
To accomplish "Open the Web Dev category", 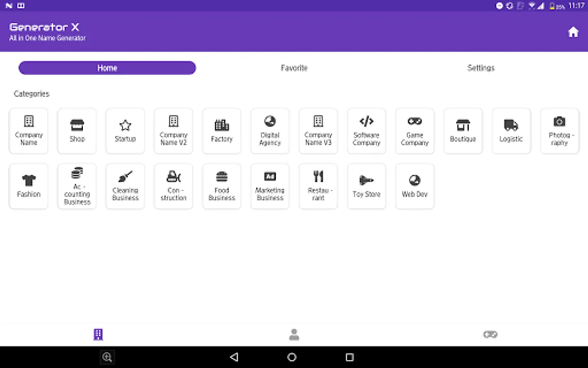I will pos(414,186).
